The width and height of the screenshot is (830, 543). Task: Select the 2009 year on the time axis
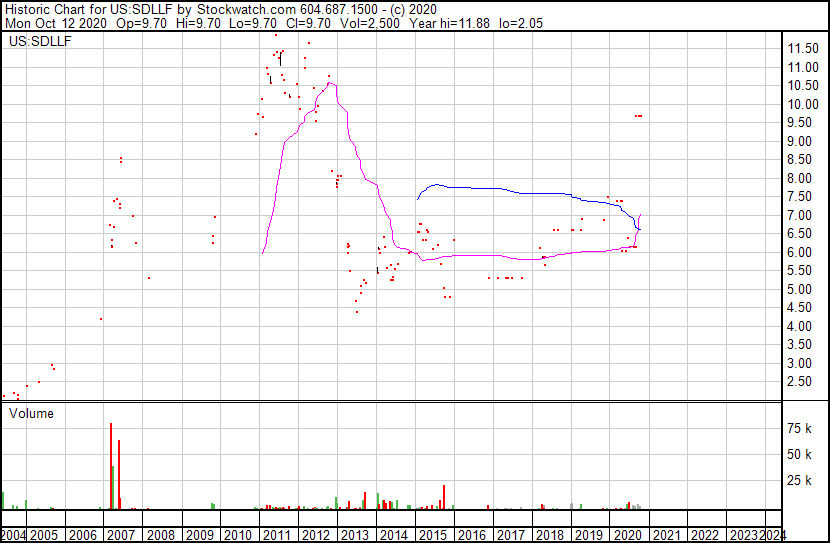click(x=200, y=535)
